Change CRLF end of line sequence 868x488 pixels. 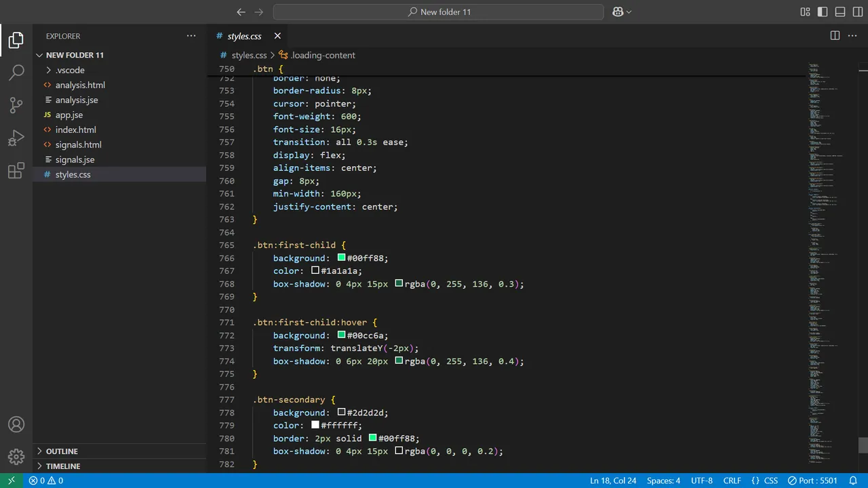click(732, 481)
